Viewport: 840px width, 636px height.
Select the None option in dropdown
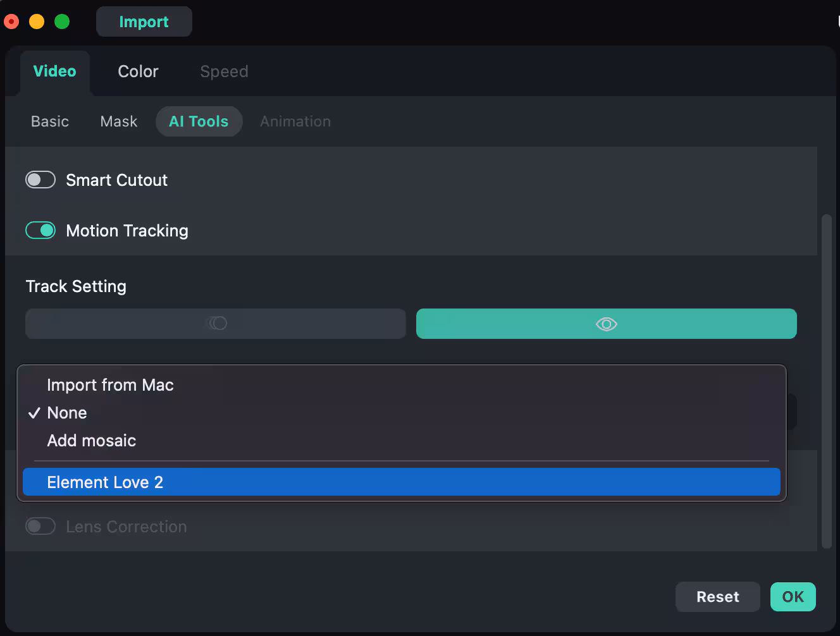point(67,413)
